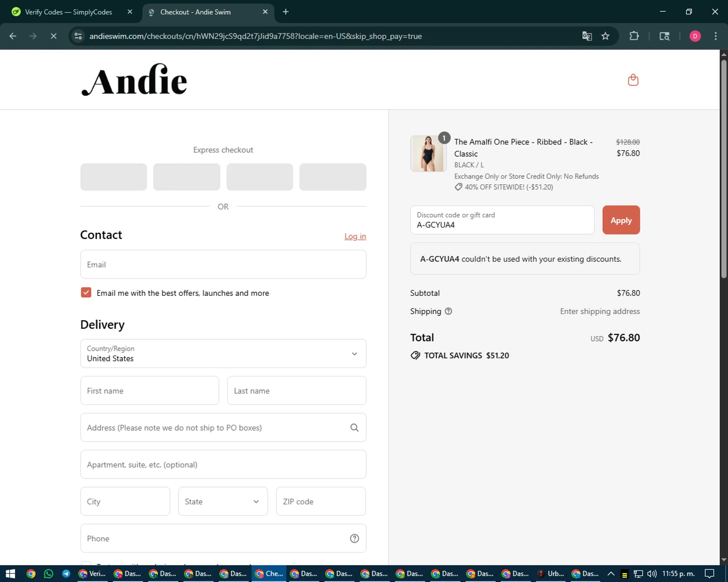Screen dimensions: 728x582
Task: Click into the Email field
Action: (223, 264)
